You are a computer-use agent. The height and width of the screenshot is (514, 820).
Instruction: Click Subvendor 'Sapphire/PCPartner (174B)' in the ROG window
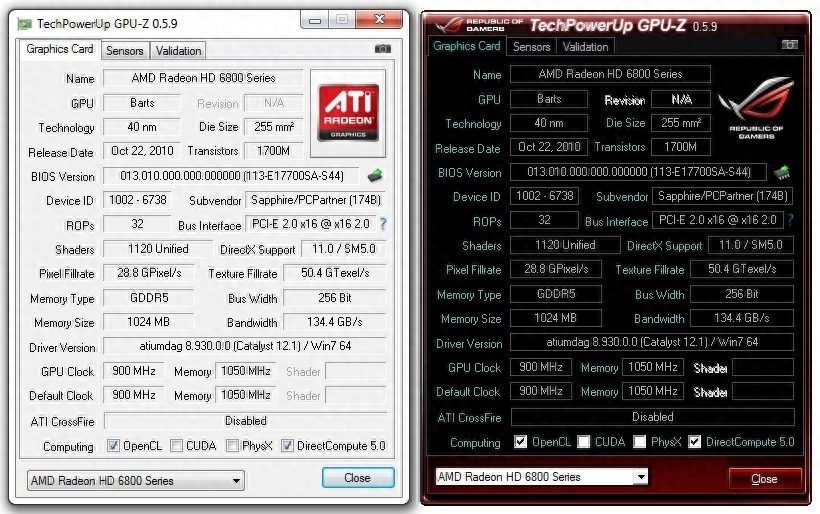[723, 196]
